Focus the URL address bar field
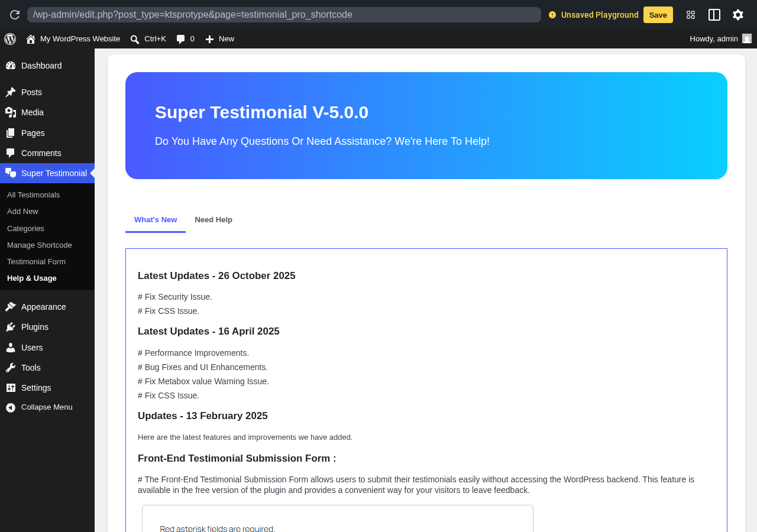Image resolution: width=757 pixels, height=532 pixels. [284, 15]
